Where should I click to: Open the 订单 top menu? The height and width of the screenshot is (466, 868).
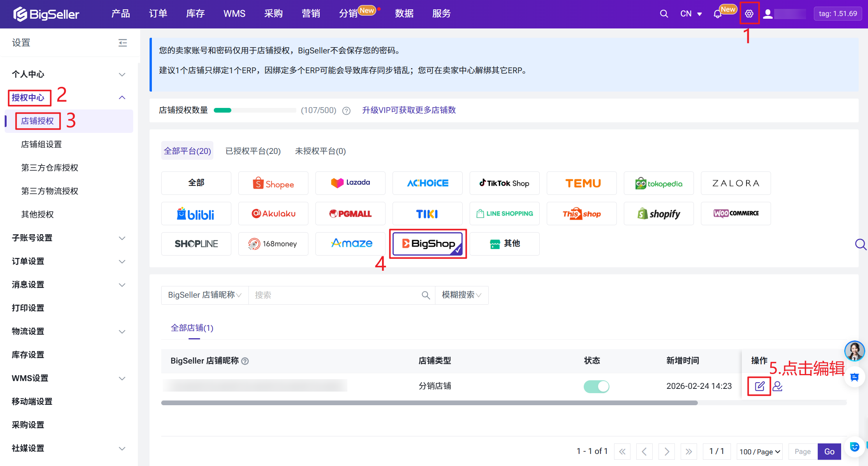(158, 14)
